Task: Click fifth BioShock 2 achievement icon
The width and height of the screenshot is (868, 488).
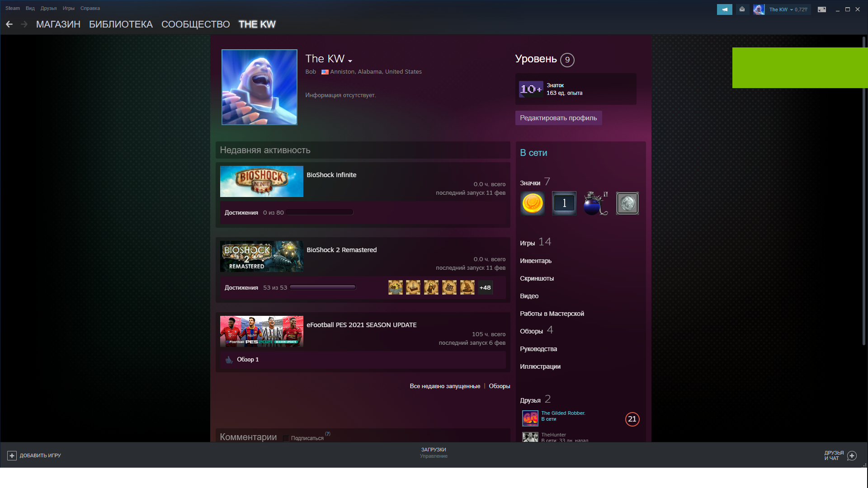Action: [467, 287]
